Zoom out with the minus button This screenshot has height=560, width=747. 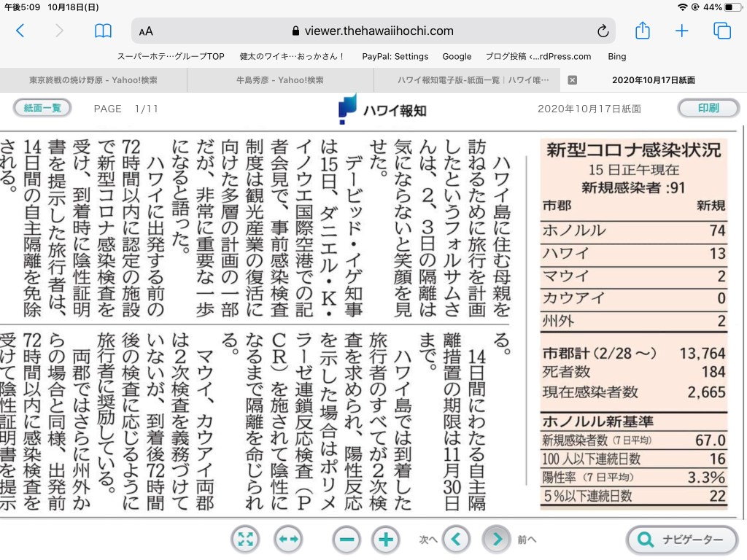(347, 540)
